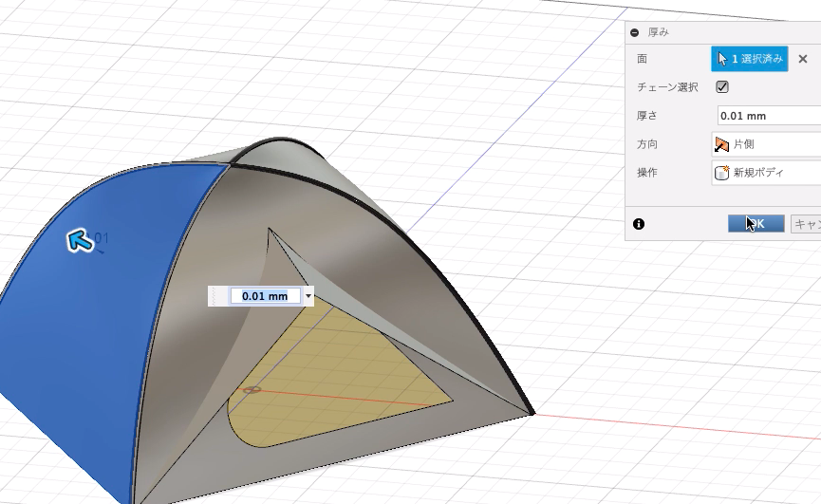The height and width of the screenshot is (504, 821).
Task: Click the 1 選択済み face selection button
Action: point(749,59)
